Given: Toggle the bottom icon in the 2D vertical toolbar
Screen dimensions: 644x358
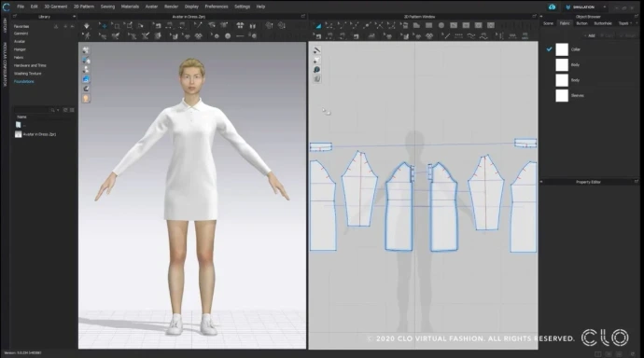Looking at the screenshot, I should tap(316, 79).
